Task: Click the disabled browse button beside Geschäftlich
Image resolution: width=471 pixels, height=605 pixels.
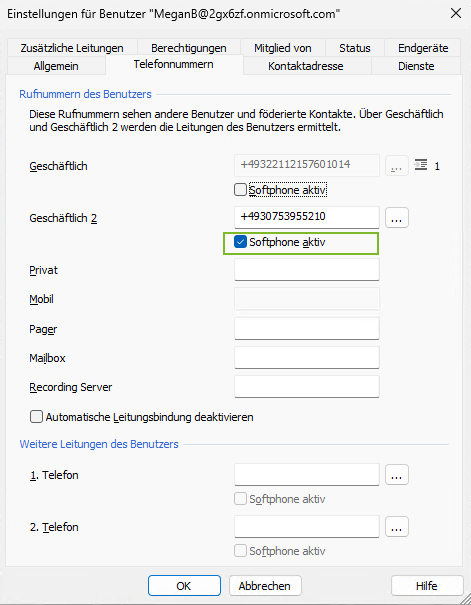Action: pos(397,166)
